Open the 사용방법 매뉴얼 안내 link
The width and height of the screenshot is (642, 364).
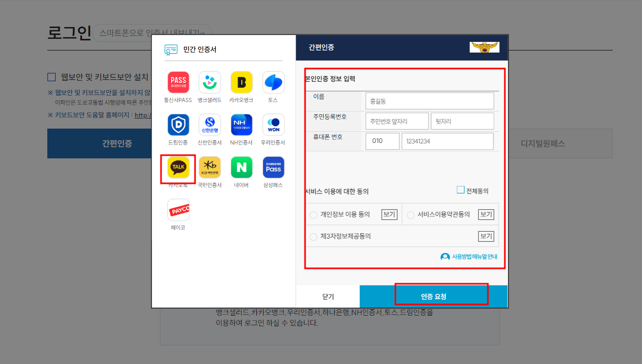[x=475, y=257]
